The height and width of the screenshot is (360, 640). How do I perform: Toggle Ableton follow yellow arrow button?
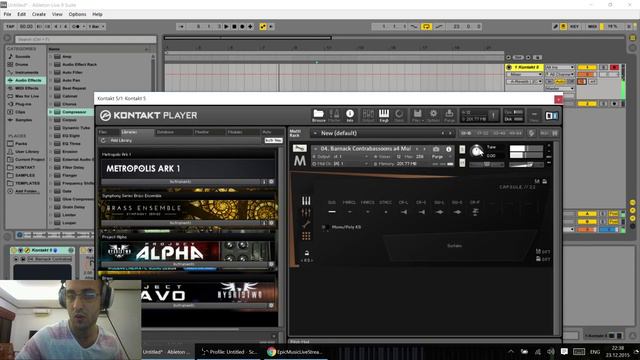(x=263, y=27)
